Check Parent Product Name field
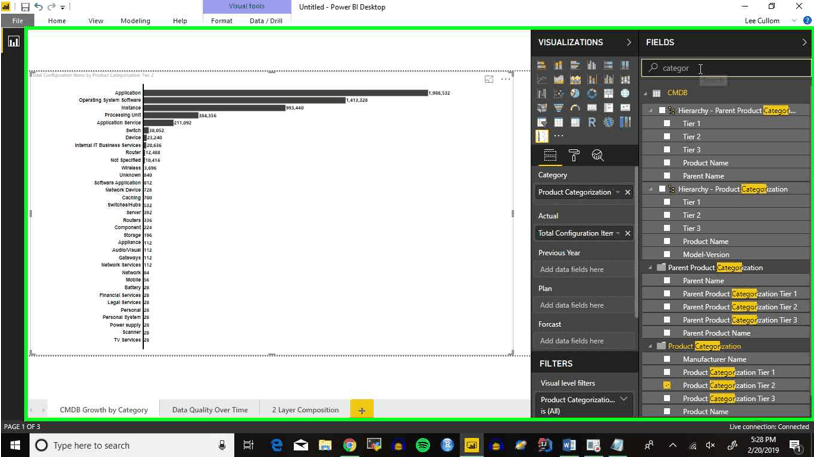Image resolution: width=814 pixels, height=457 pixels. point(667,332)
